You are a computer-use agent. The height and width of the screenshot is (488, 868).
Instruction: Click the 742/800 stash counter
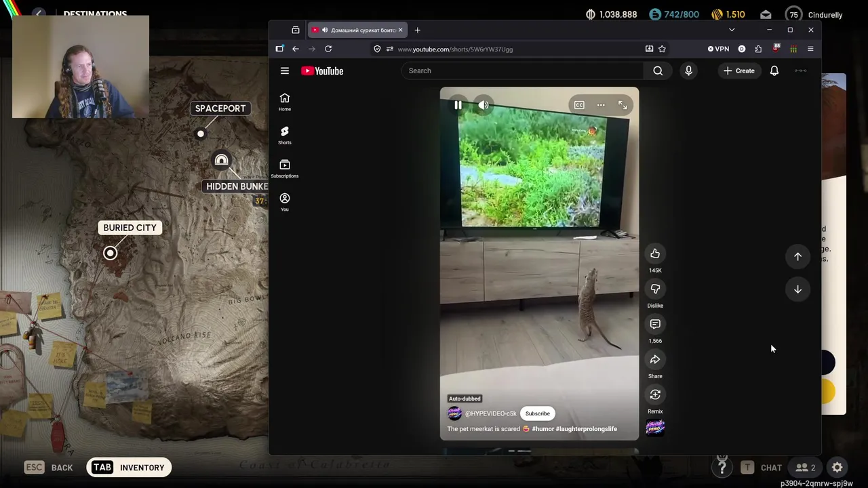(674, 15)
